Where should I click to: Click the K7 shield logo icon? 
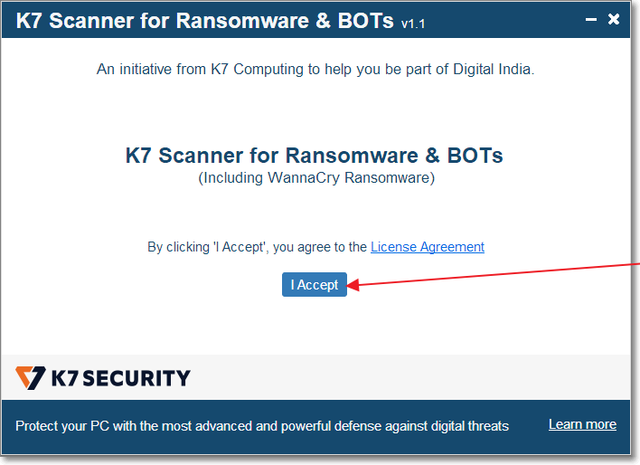point(31,378)
